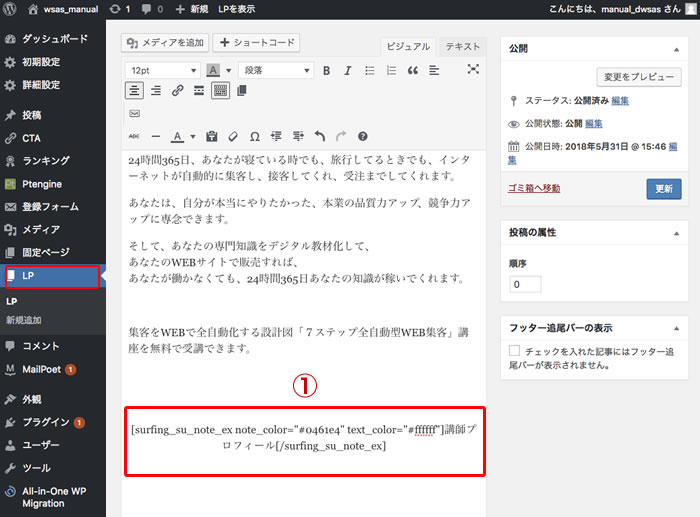Enable distraction-free fullscreen mode icon

[x=473, y=70]
